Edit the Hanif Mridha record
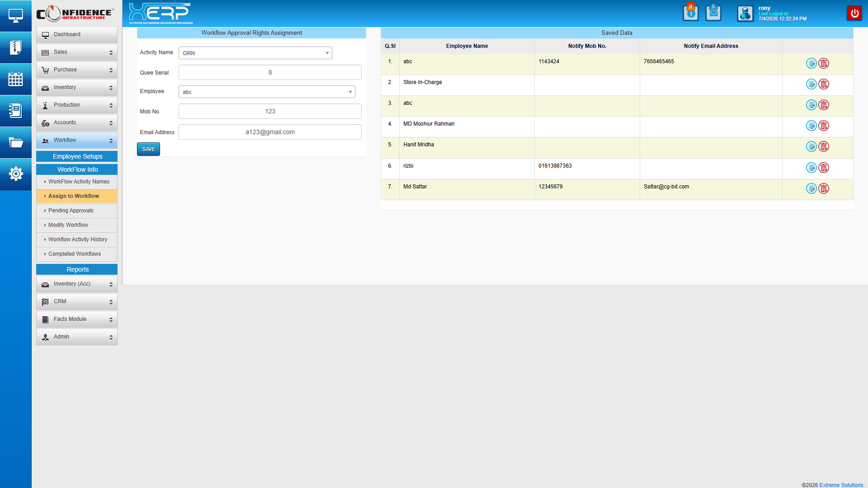This screenshot has width=868, height=488. pyautogui.click(x=811, y=146)
